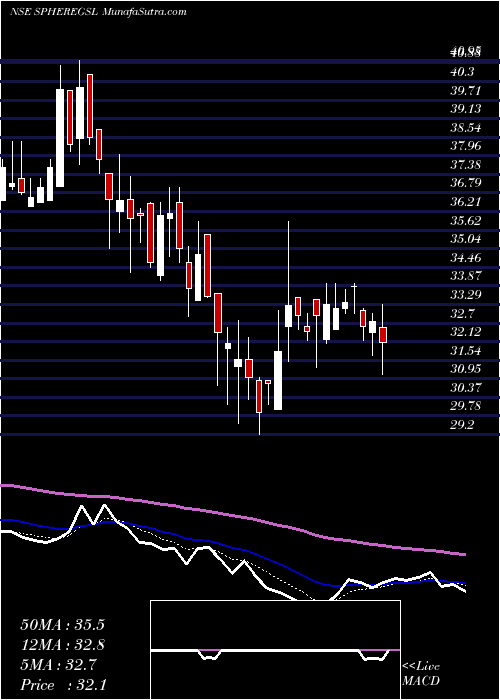Click the 32.12 price axis label
The width and height of the screenshot is (500, 700).
[x=465, y=332]
